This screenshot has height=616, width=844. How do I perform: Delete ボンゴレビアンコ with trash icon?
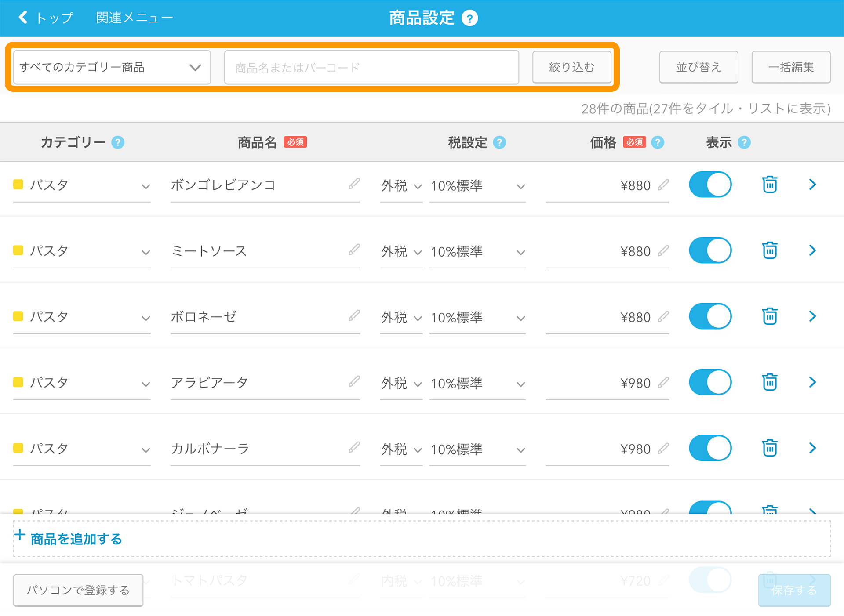pyautogui.click(x=770, y=184)
